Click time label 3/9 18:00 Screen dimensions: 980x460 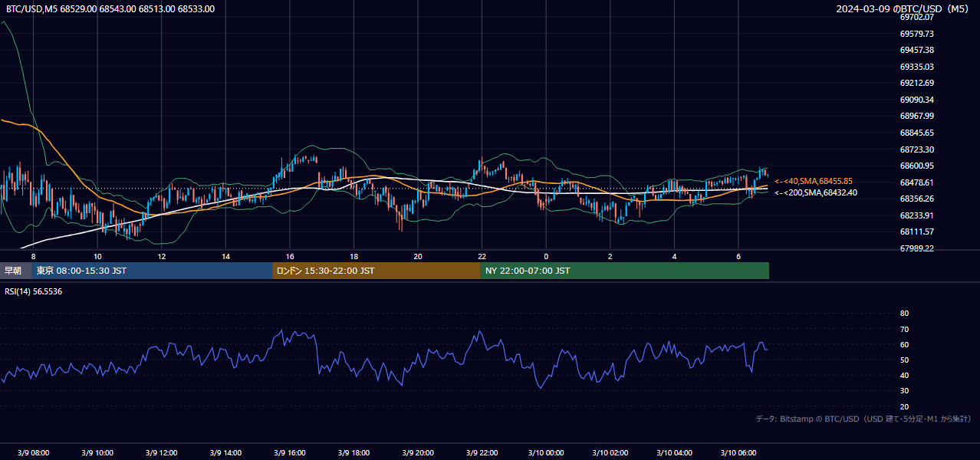point(354,453)
